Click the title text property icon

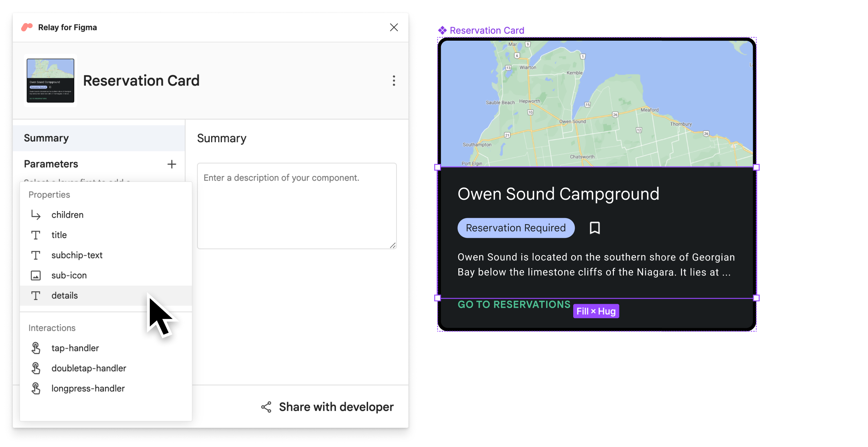tap(36, 234)
